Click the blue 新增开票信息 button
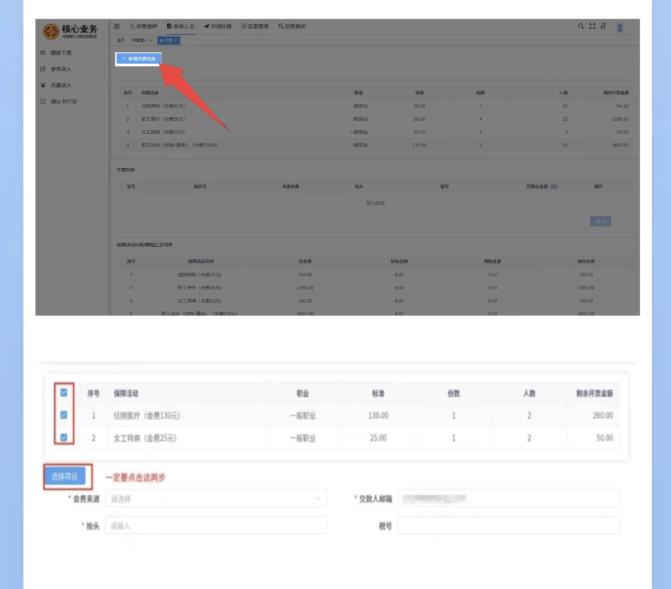The width and height of the screenshot is (671, 589). [139, 59]
